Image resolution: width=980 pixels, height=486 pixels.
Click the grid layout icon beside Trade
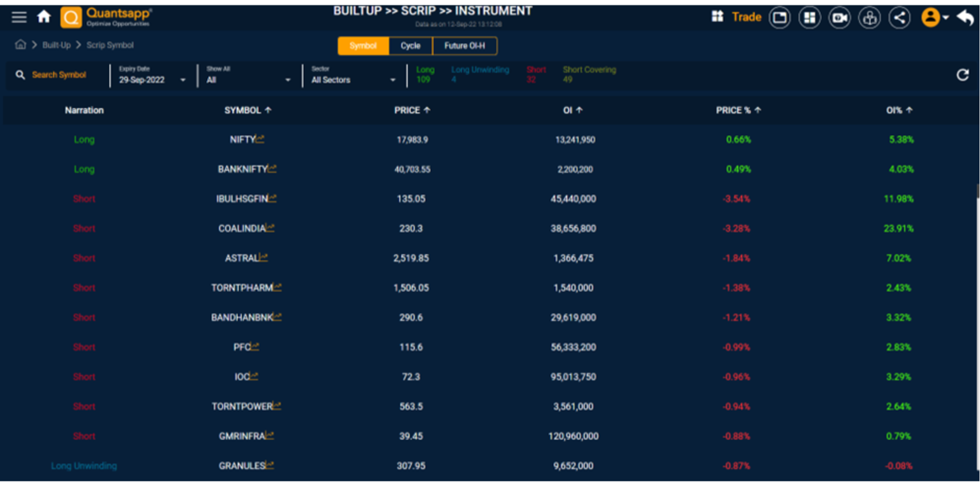[717, 16]
